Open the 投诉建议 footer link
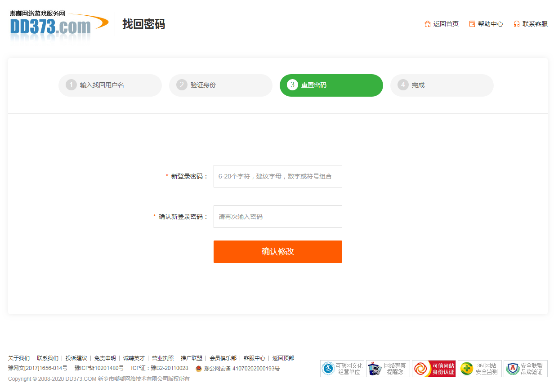This screenshot has height=392, width=554. click(76, 358)
